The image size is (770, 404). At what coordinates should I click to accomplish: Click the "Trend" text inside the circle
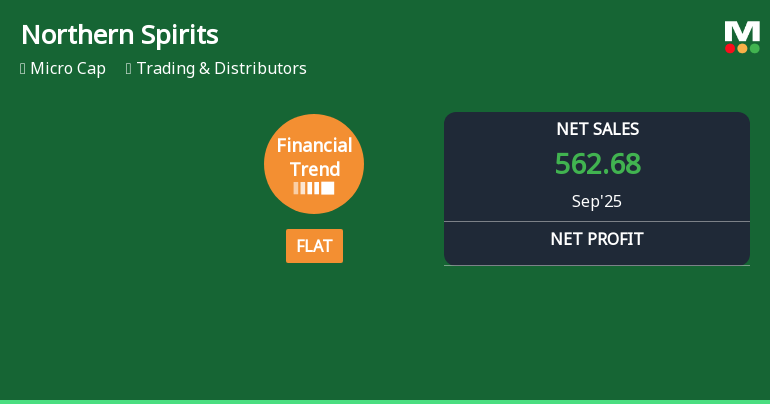pos(314,169)
